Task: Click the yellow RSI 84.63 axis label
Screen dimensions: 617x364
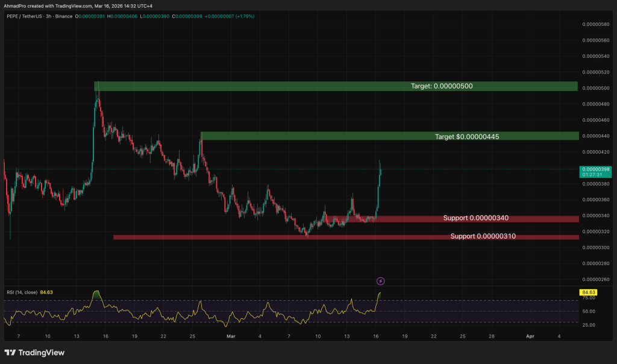Action: click(x=589, y=292)
